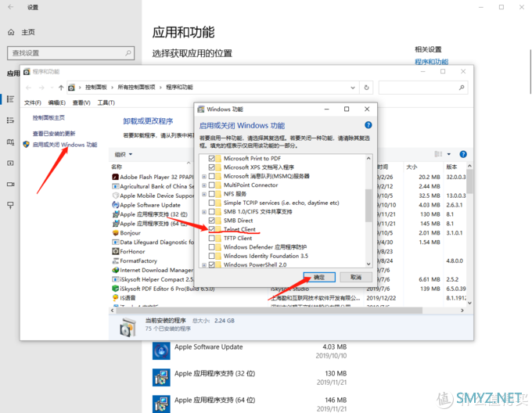
Task: Click the 启用或关闭 Windows 功能 link
Action: pyautogui.click(x=65, y=145)
